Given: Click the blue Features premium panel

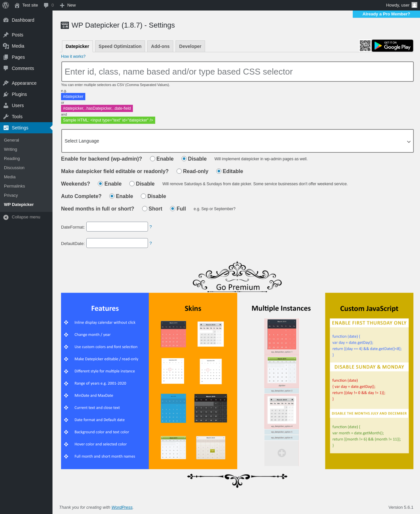Looking at the screenshot, I should 105,381.
